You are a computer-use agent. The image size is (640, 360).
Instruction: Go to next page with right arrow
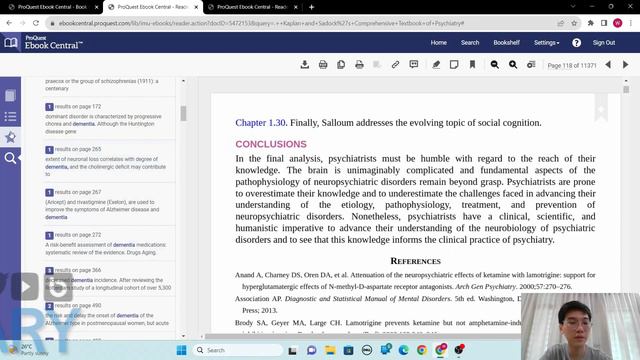point(625,64)
